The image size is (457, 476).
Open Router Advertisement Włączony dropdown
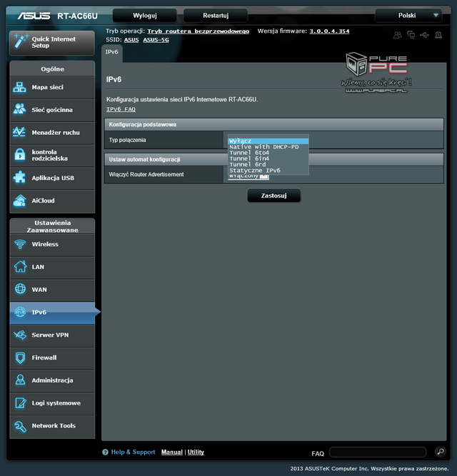pos(248,177)
